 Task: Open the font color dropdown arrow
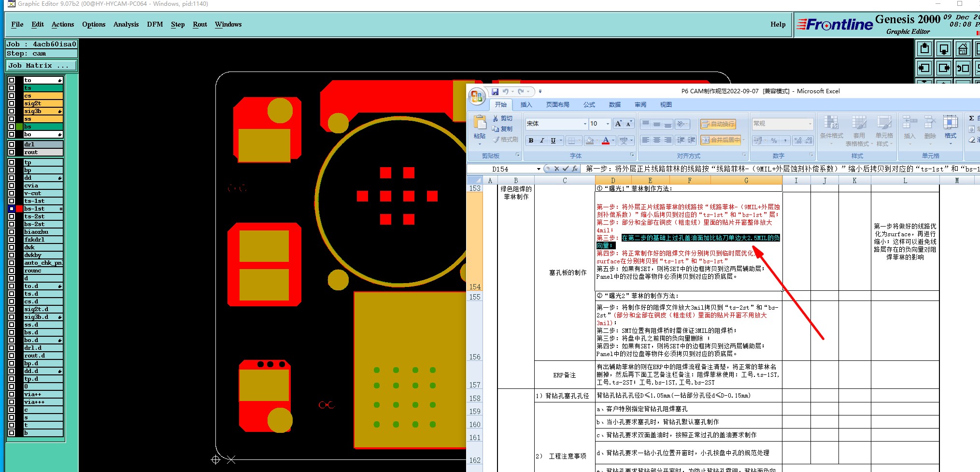613,141
